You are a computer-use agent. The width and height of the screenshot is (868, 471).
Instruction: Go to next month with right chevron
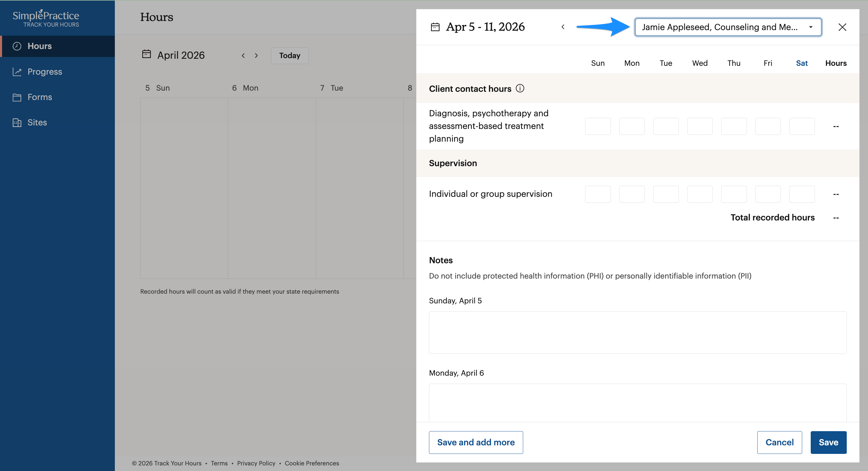[x=256, y=55]
